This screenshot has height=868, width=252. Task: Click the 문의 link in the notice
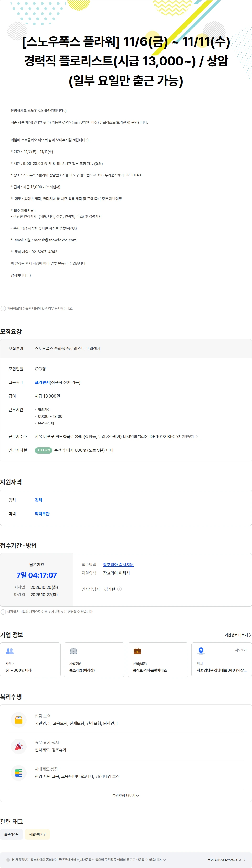click(x=57, y=308)
